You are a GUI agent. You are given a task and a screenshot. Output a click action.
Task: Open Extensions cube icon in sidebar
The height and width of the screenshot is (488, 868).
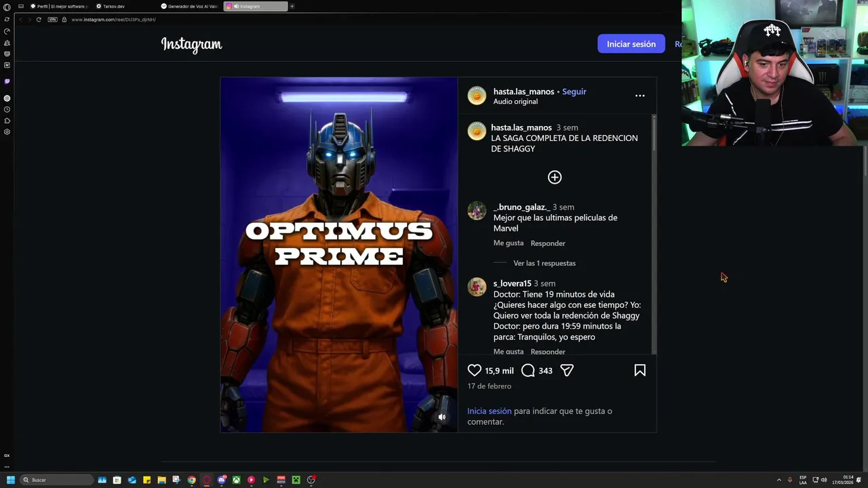[x=7, y=121]
